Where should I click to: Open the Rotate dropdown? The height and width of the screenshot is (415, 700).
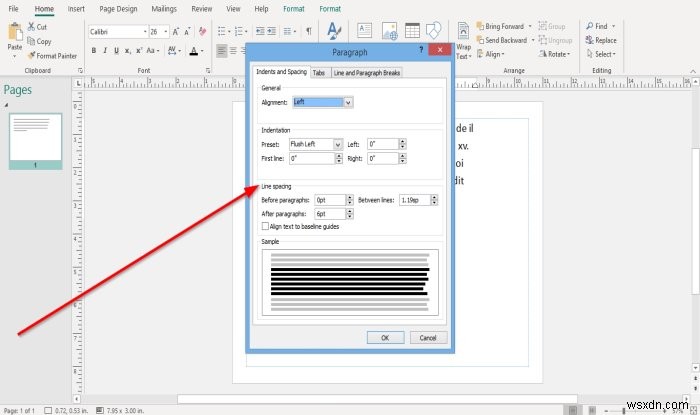pyautogui.click(x=554, y=54)
